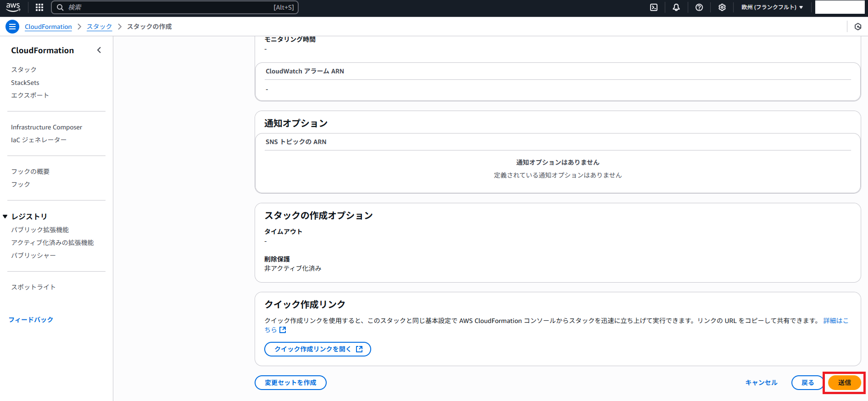Open フックの概要 in sidebar
868x401 pixels.
[x=30, y=171]
